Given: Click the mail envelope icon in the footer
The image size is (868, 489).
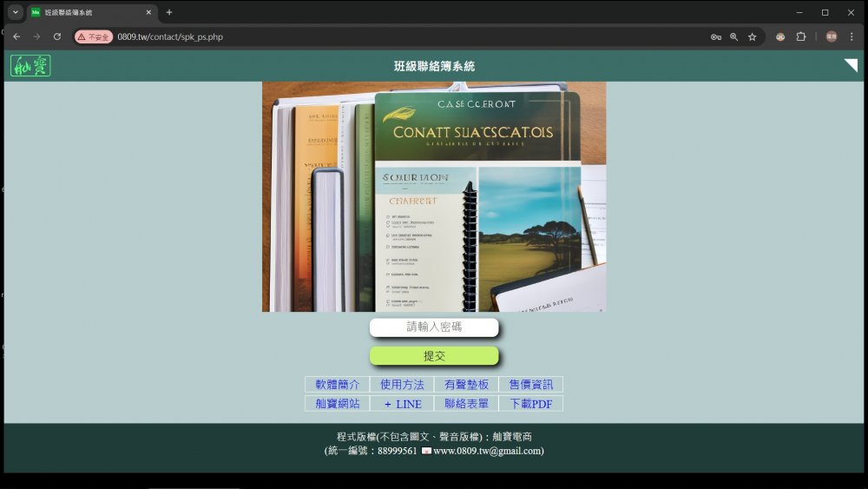Looking at the screenshot, I should pyautogui.click(x=426, y=451).
